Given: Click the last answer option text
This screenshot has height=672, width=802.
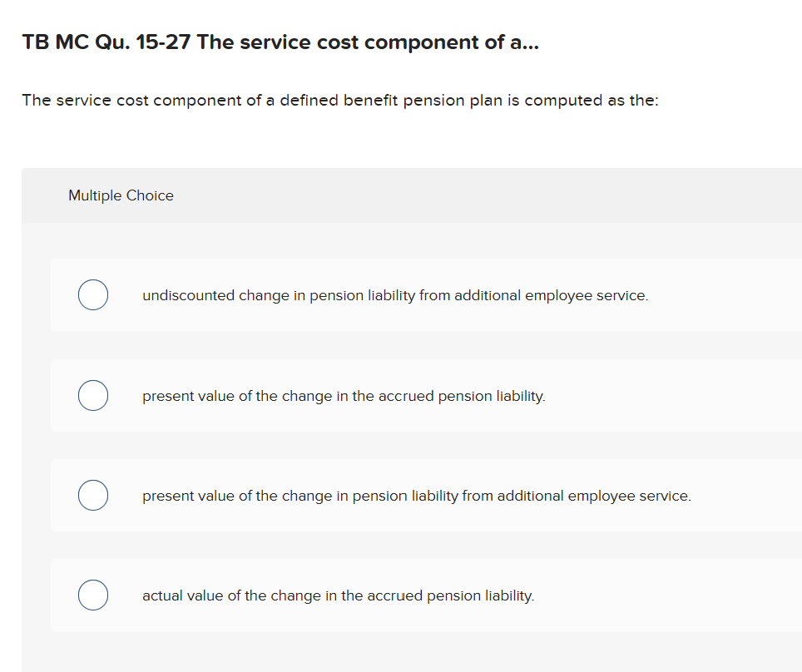Looking at the screenshot, I should (x=339, y=595).
